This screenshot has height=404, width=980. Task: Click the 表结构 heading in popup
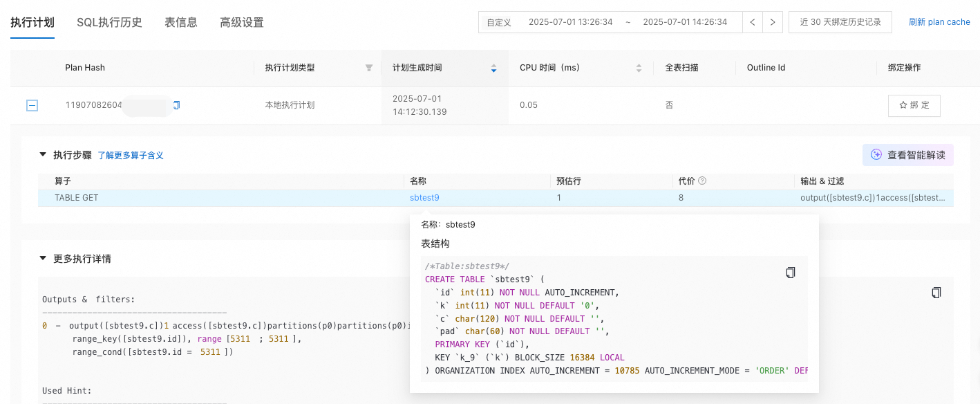pyautogui.click(x=435, y=244)
